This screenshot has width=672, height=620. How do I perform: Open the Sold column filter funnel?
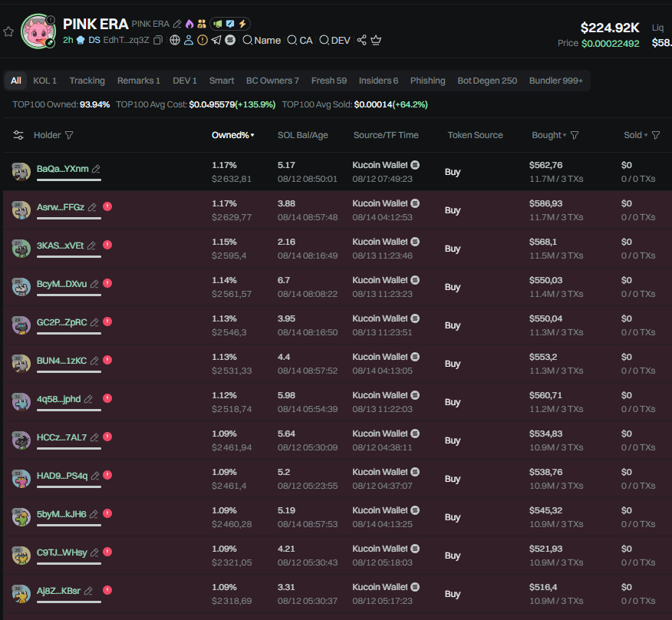tap(656, 136)
